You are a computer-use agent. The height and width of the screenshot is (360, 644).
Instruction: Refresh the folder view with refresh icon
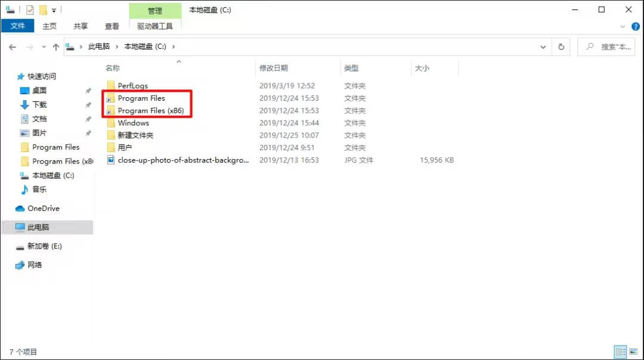point(561,46)
